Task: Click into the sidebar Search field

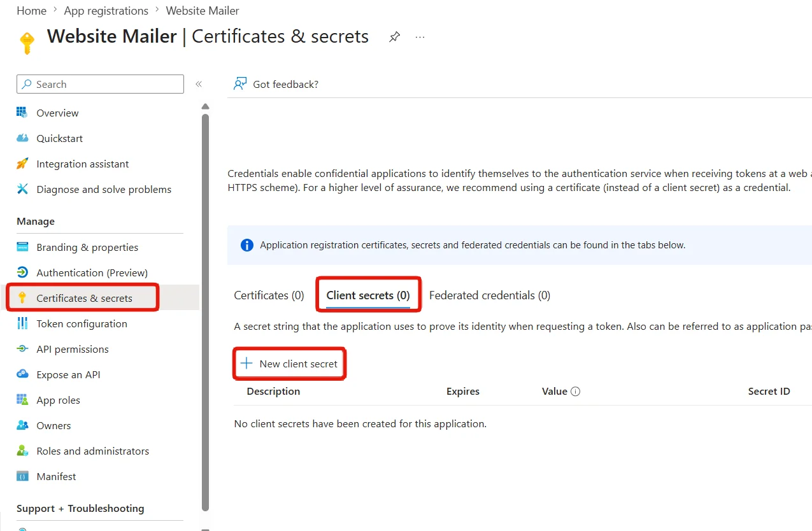Action: tap(100, 84)
